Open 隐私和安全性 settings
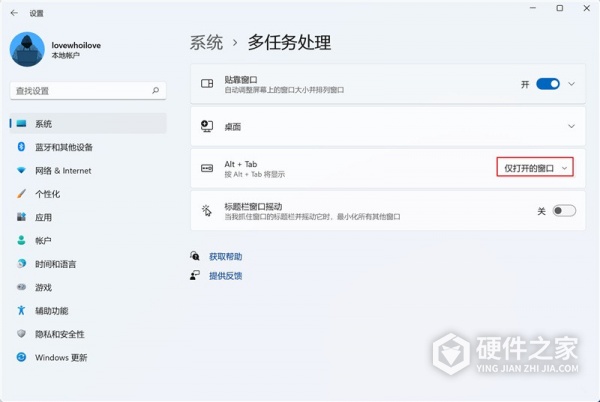Image resolution: width=600 pixels, height=402 pixels. pyautogui.click(x=88, y=334)
